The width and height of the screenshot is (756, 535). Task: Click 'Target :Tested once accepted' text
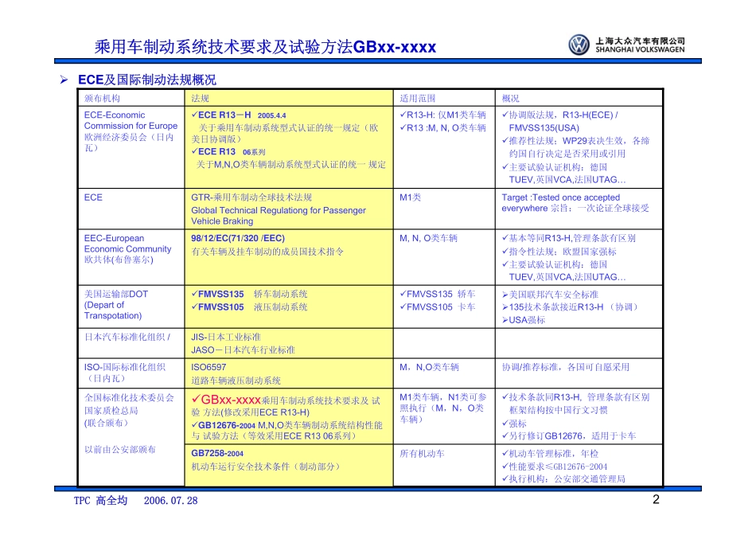(561, 197)
